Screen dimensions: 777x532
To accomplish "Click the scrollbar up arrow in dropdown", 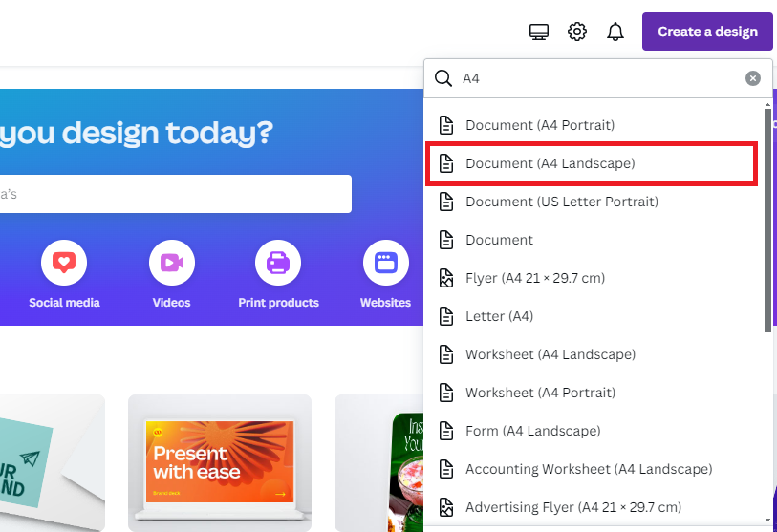I will tap(767, 105).
